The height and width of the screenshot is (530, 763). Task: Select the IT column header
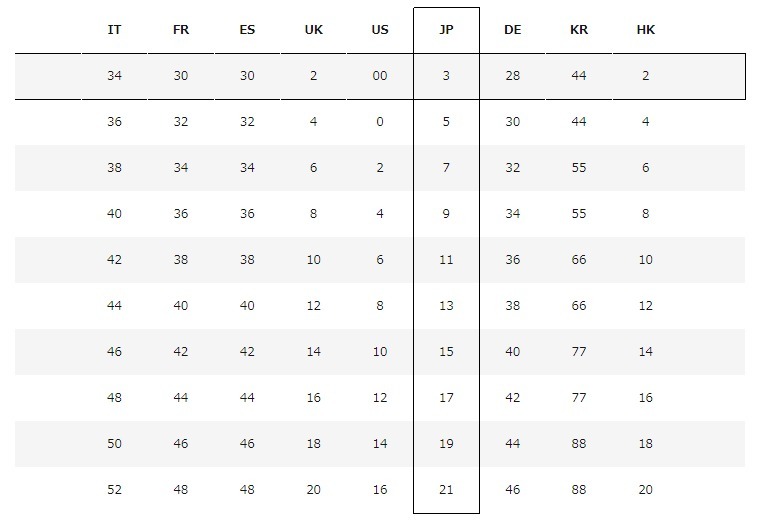[114, 30]
